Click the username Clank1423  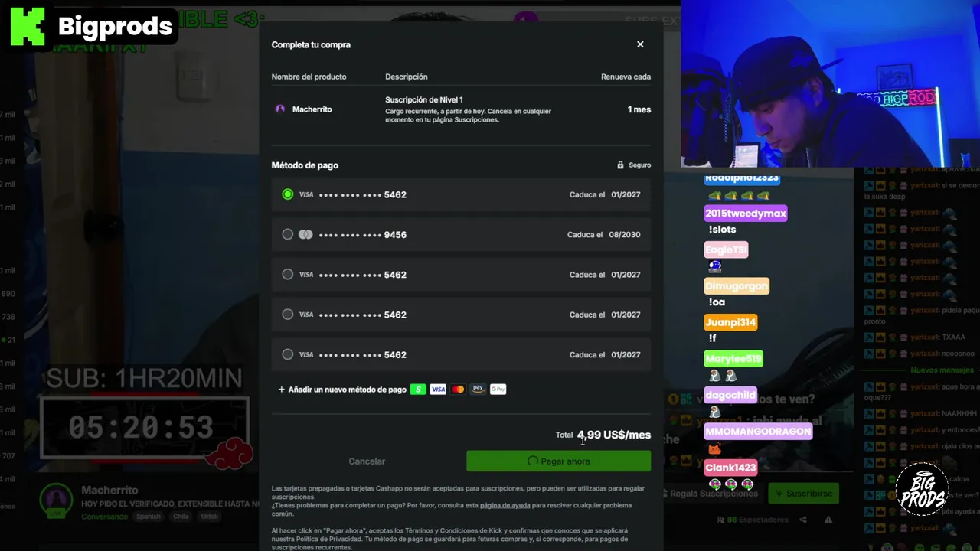[730, 467]
